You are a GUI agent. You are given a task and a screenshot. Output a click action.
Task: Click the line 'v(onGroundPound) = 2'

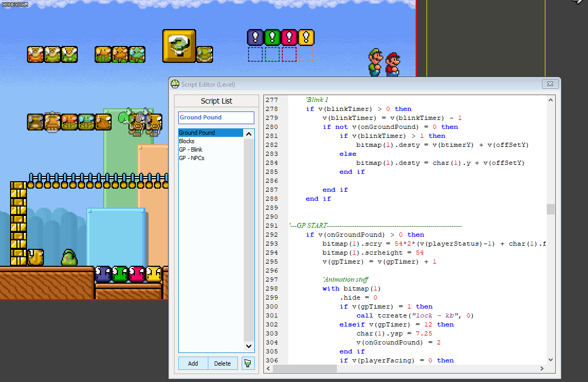tap(398, 342)
